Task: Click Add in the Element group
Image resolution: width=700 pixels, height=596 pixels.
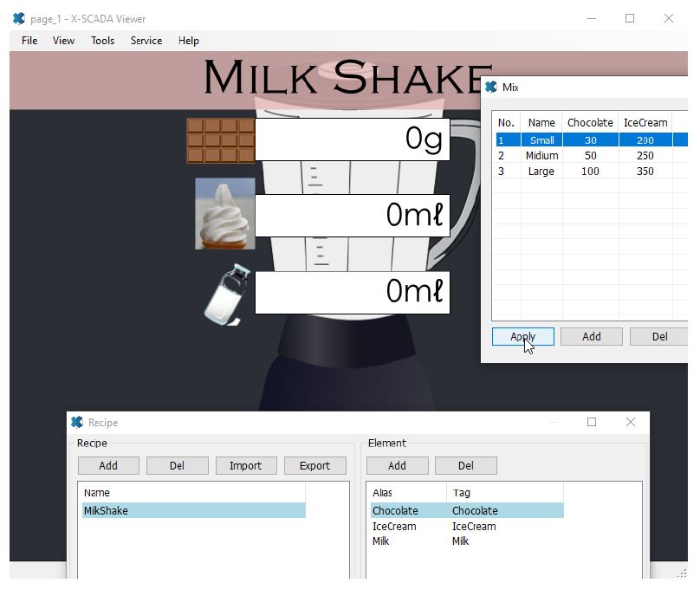Action: point(398,466)
